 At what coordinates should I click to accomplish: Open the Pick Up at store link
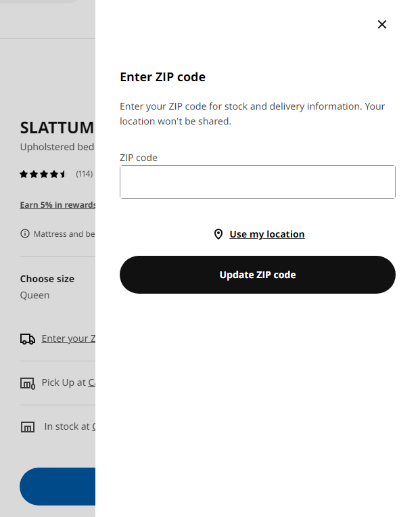[91, 382]
